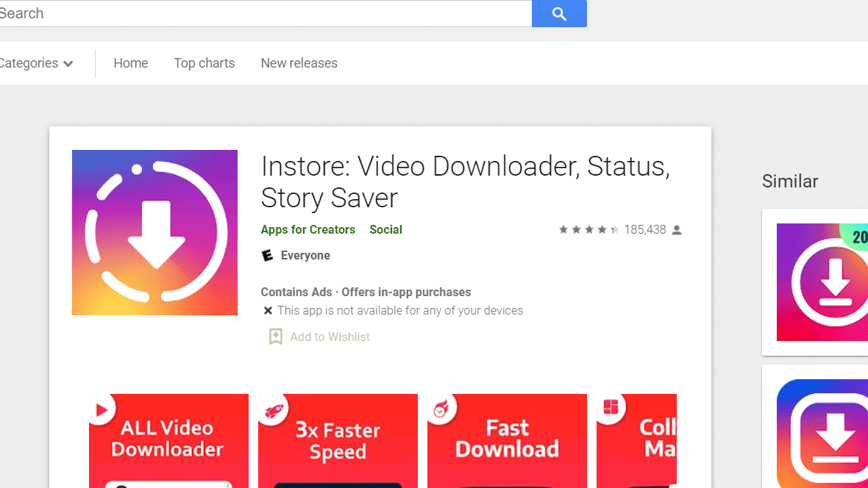
Task: Click the Add to Wishlist label
Action: pos(330,337)
